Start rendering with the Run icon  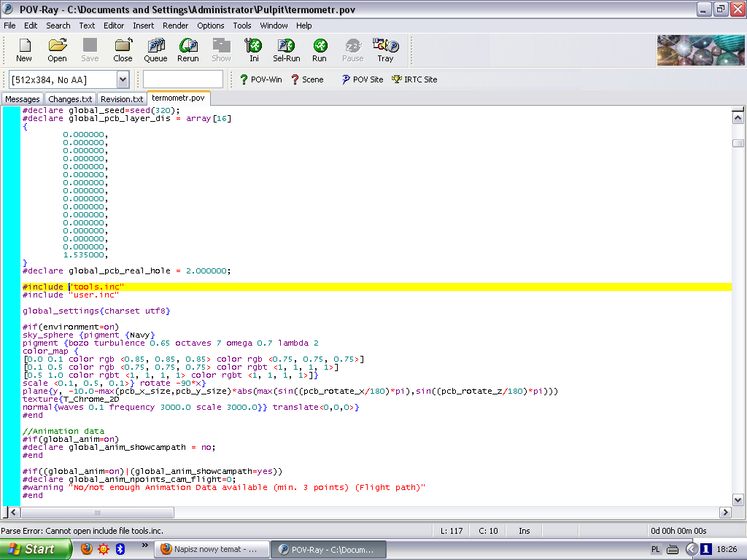pyautogui.click(x=320, y=50)
